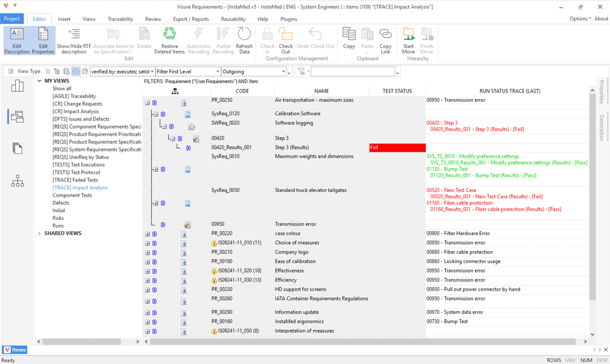Open the Properties side panel tab
This screenshot has height=364, width=610.
pyautogui.click(x=601, y=91)
